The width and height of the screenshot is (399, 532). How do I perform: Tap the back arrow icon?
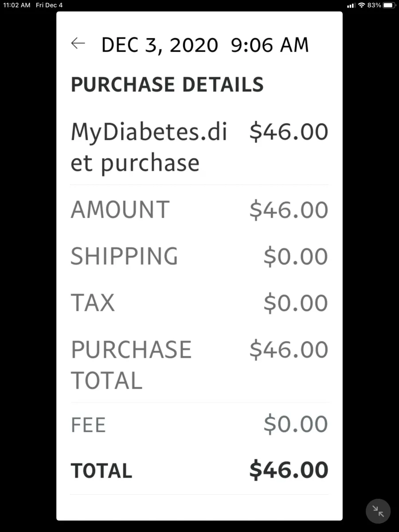tap(78, 43)
